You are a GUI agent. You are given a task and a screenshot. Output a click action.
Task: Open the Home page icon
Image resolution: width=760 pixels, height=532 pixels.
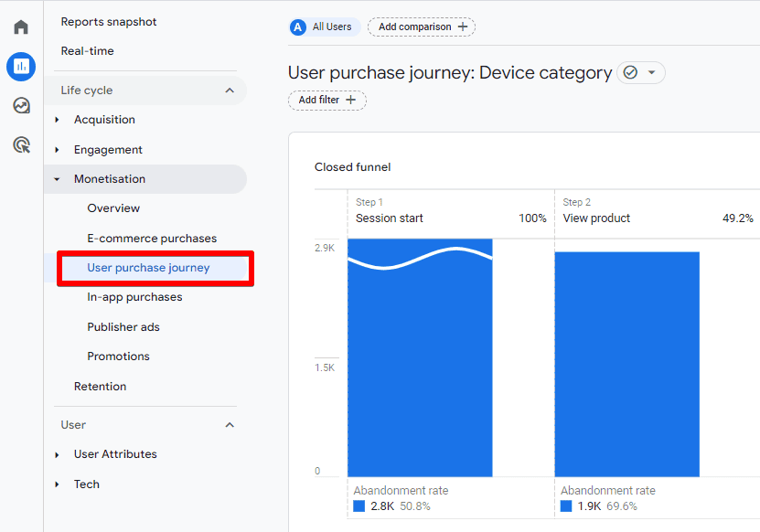click(20, 27)
